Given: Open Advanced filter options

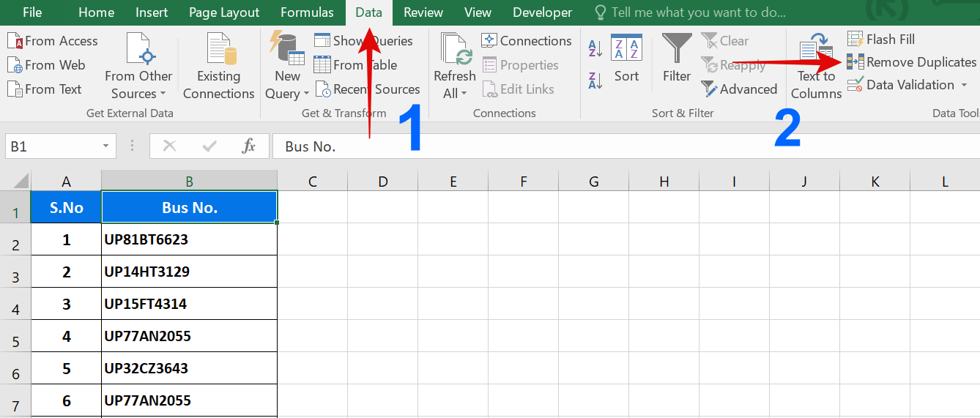Looking at the screenshot, I should coord(739,89).
